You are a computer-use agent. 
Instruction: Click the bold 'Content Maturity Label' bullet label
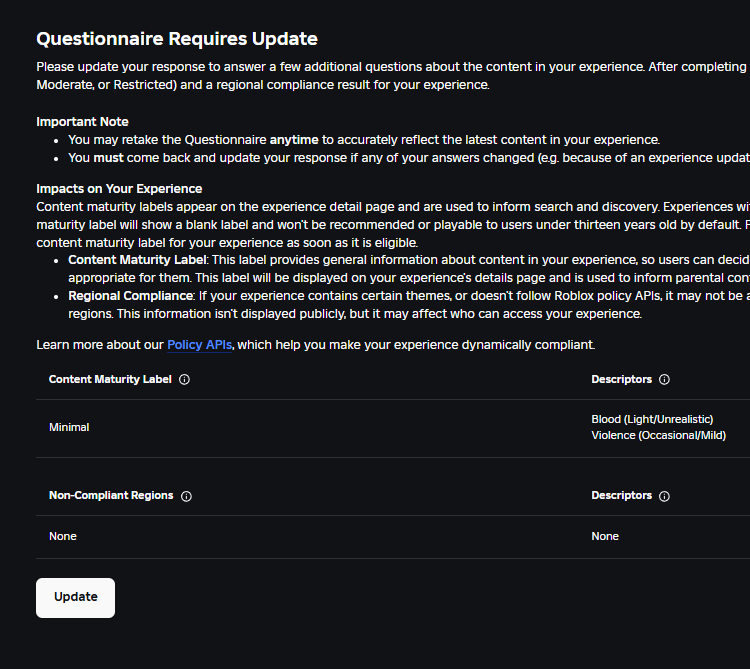tap(137, 260)
